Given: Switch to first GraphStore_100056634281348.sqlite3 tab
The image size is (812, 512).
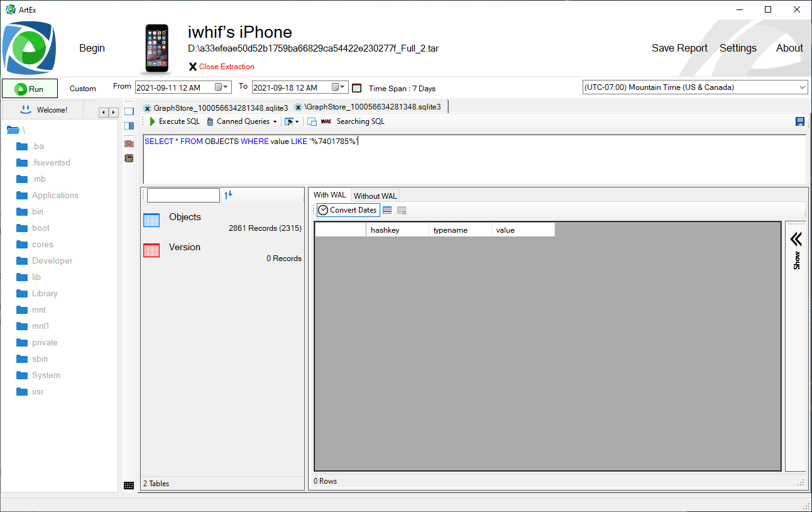Looking at the screenshot, I should click(x=216, y=108).
